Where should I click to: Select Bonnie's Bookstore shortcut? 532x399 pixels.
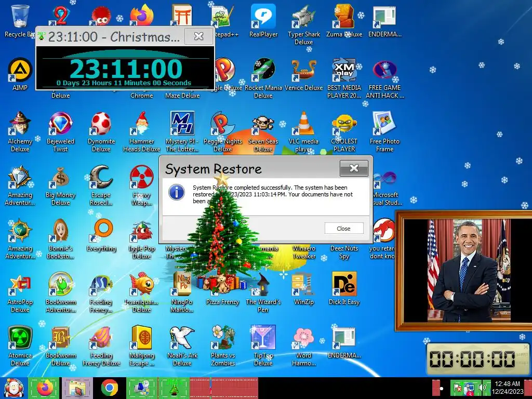coord(60,239)
